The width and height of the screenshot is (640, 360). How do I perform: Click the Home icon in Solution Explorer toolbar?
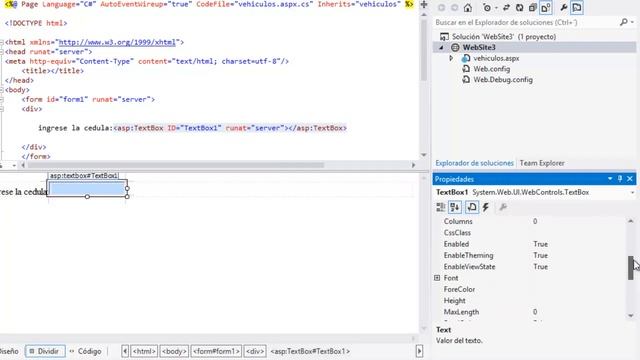click(468, 8)
